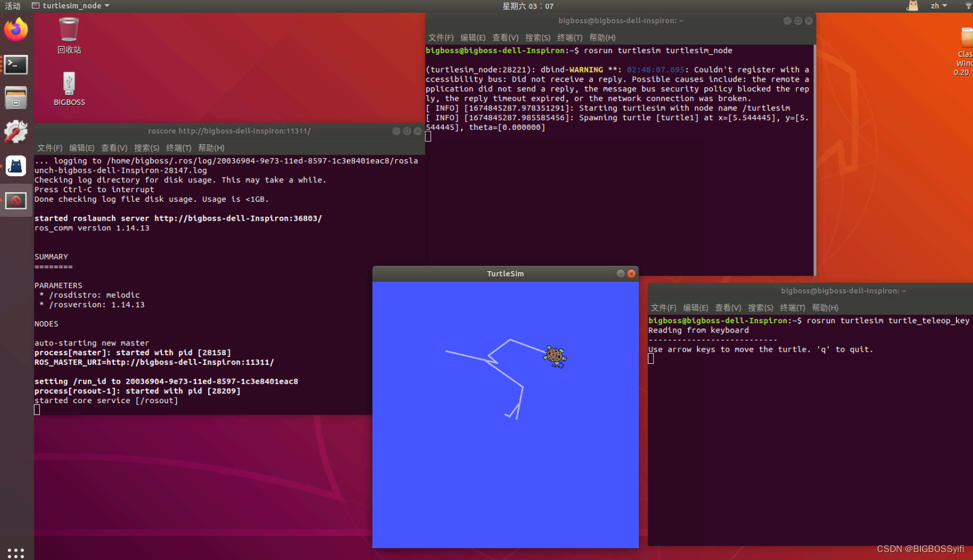Open the 回收站 trash desktop icon
The width and height of the screenshot is (973, 560).
coord(69,35)
